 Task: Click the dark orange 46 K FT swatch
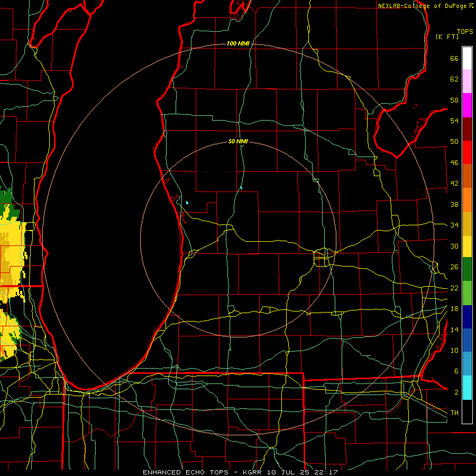pyautogui.click(x=467, y=176)
